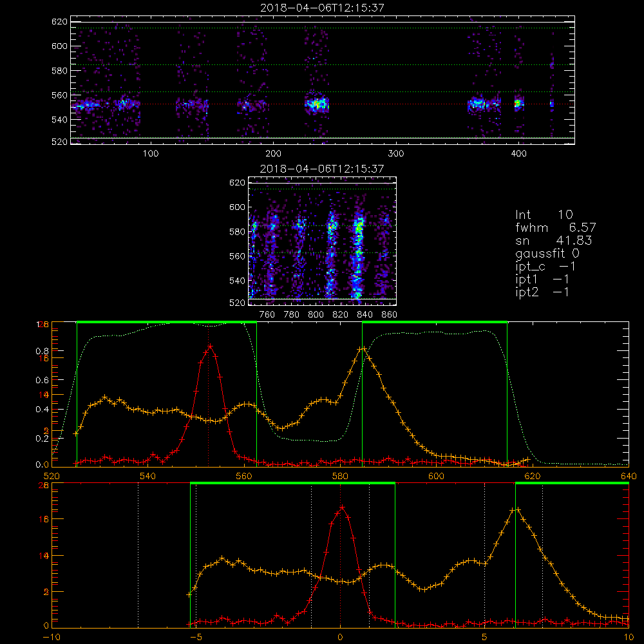The height and width of the screenshot is (644, 644).
Task: Click x-axis label 10 on bottom plot
Action: point(629,637)
